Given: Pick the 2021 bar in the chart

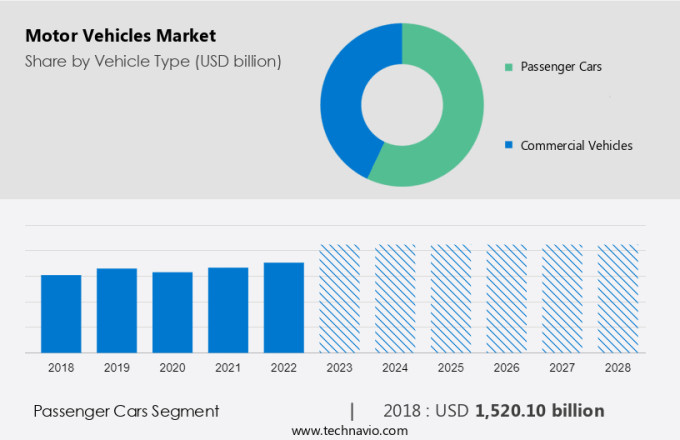Looking at the screenshot, I should (x=228, y=310).
